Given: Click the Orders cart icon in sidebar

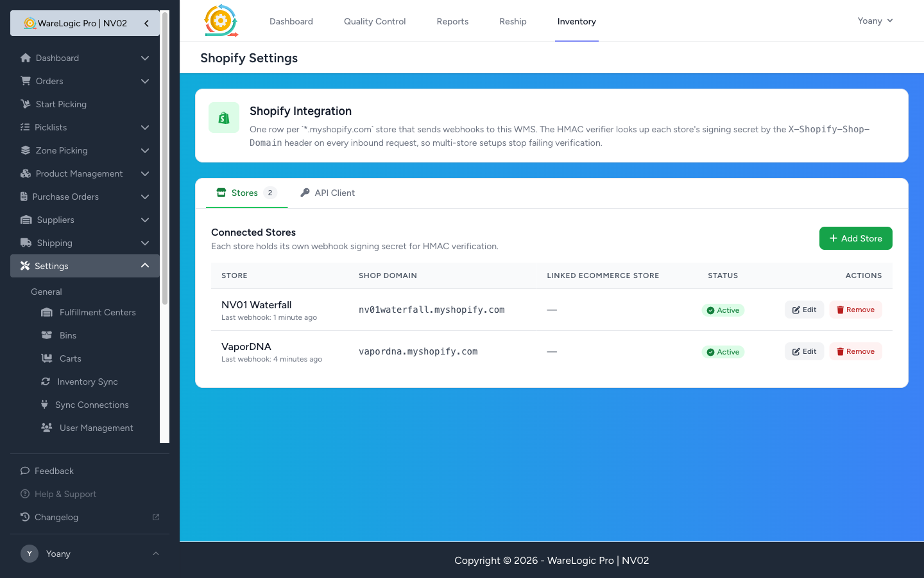Looking at the screenshot, I should 26,81.
